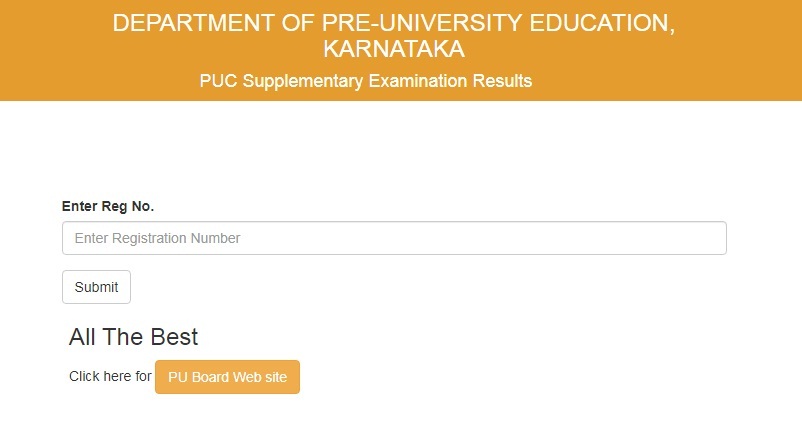802x427 pixels.
Task: Click the "Enter Reg No." label
Action: tap(108, 206)
